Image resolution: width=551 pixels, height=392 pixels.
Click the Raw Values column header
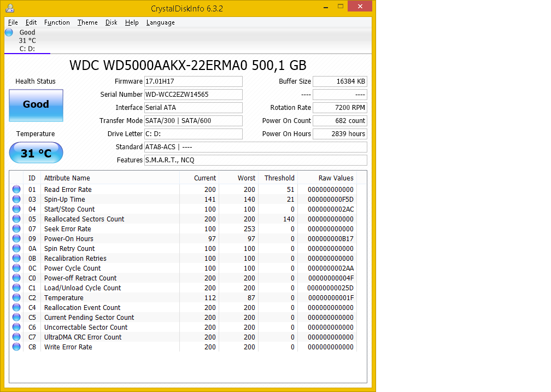click(327, 178)
